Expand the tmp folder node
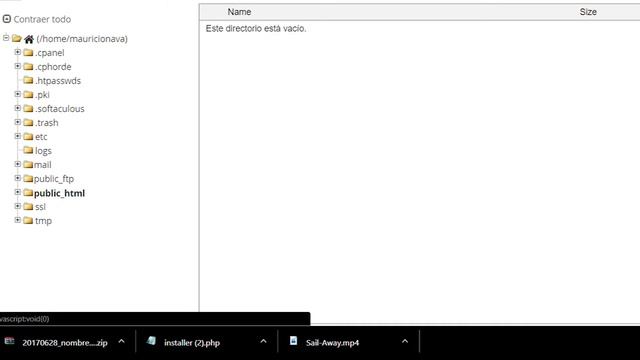640x360 pixels. [18, 220]
